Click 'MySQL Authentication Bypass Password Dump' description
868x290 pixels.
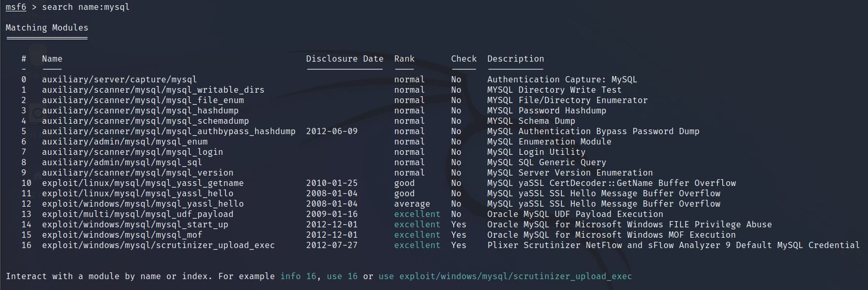click(594, 132)
